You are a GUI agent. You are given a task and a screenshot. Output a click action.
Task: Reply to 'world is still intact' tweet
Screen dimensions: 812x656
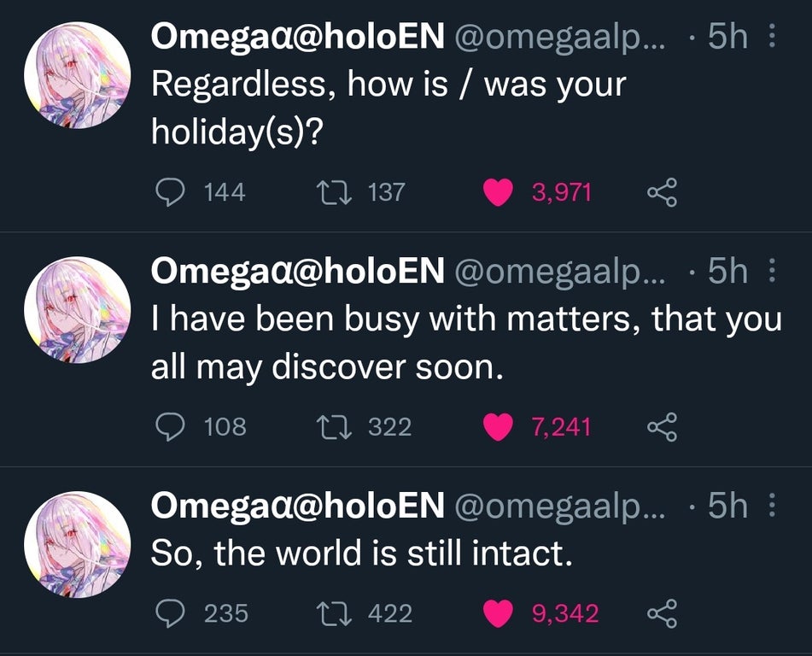click(170, 613)
